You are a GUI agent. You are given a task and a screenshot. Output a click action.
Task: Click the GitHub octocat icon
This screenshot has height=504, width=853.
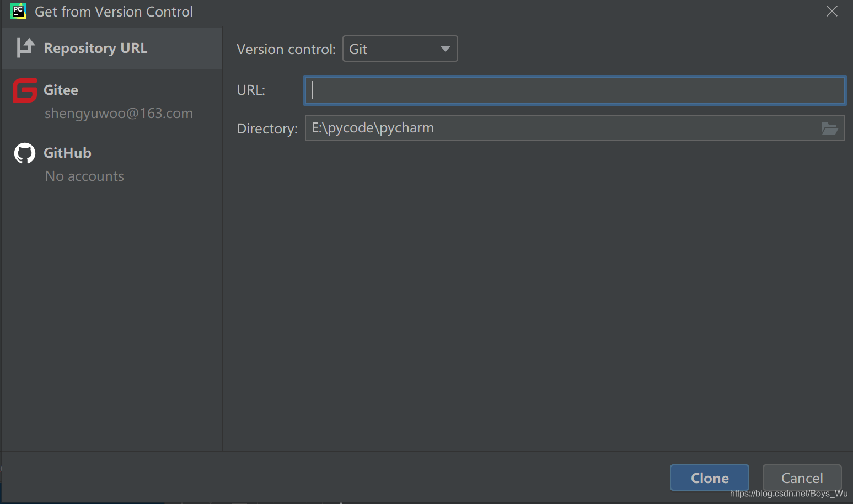point(25,153)
